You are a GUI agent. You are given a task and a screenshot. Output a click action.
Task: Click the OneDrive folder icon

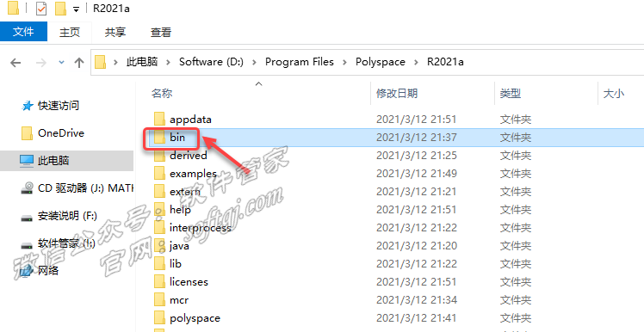click(27, 133)
